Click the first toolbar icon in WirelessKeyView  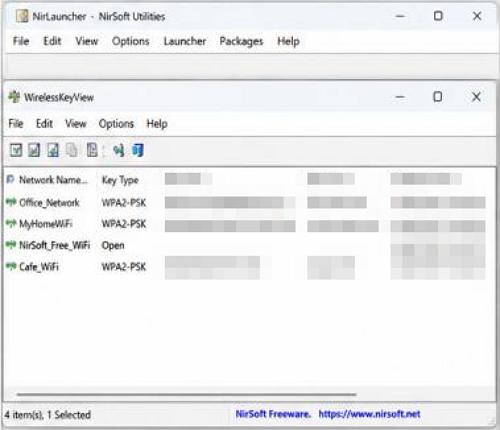[x=16, y=150]
